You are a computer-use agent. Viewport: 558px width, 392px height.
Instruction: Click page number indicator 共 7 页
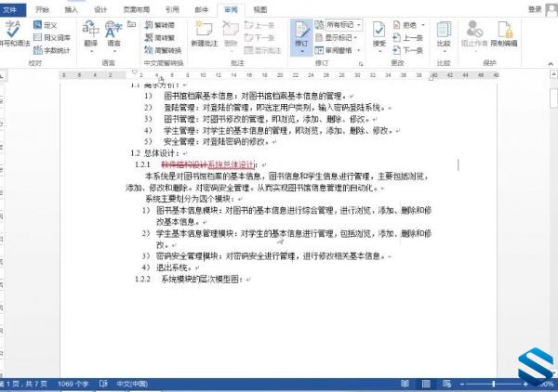(x=23, y=384)
